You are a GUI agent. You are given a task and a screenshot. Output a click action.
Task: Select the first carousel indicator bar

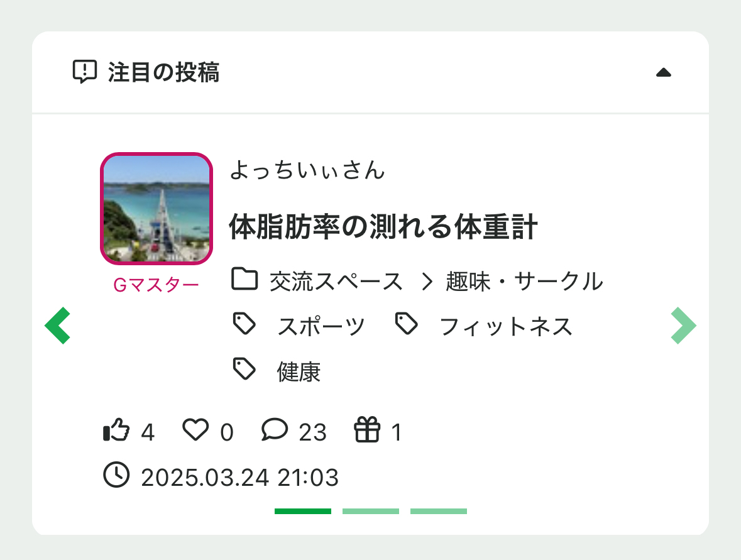tap(303, 511)
